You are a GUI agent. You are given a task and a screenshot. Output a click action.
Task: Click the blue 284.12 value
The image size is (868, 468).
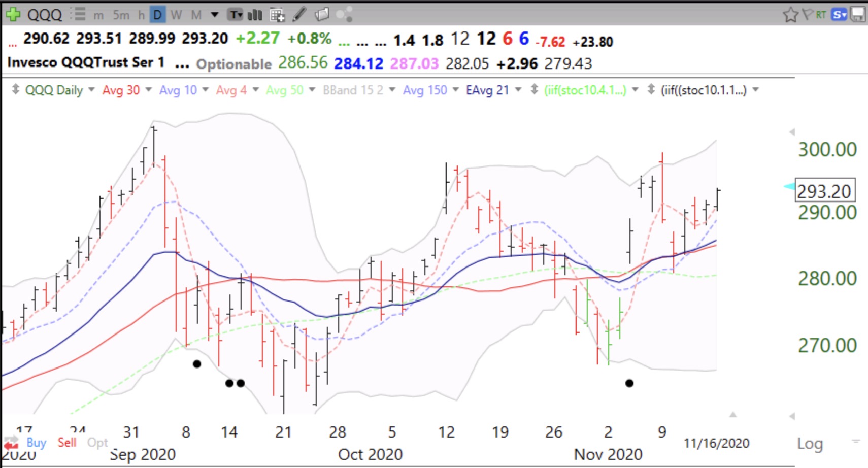coord(358,63)
